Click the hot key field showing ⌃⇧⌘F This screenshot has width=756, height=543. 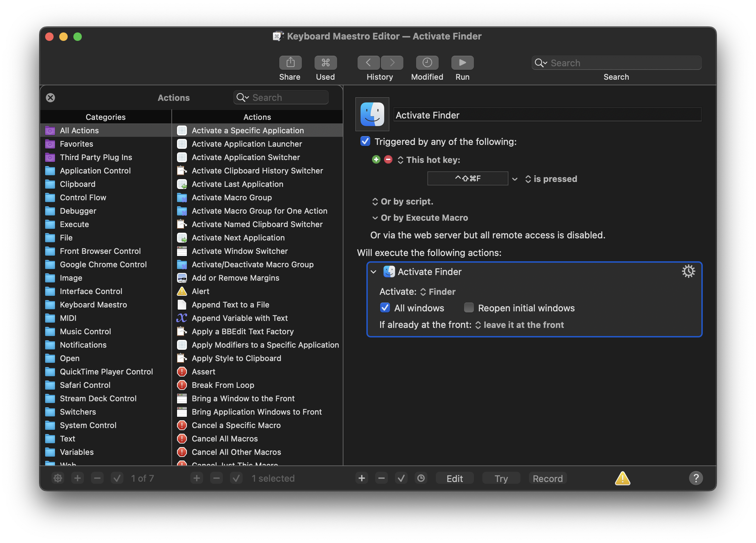468,179
